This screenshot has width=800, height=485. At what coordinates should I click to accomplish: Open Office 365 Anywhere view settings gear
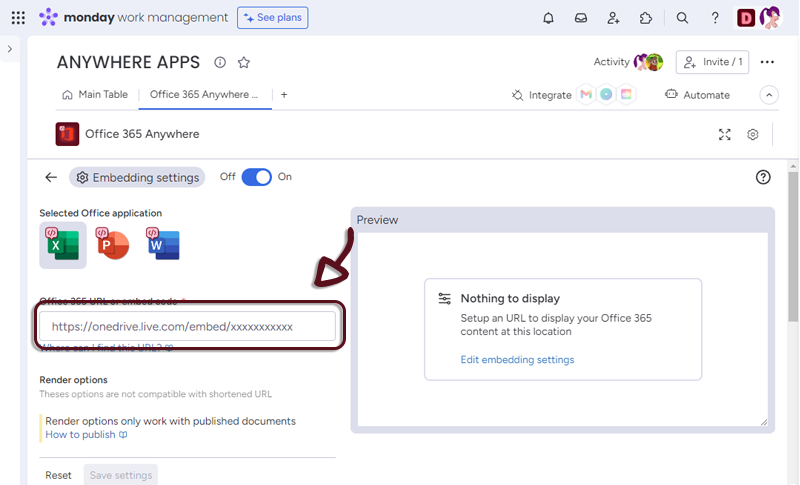click(753, 135)
